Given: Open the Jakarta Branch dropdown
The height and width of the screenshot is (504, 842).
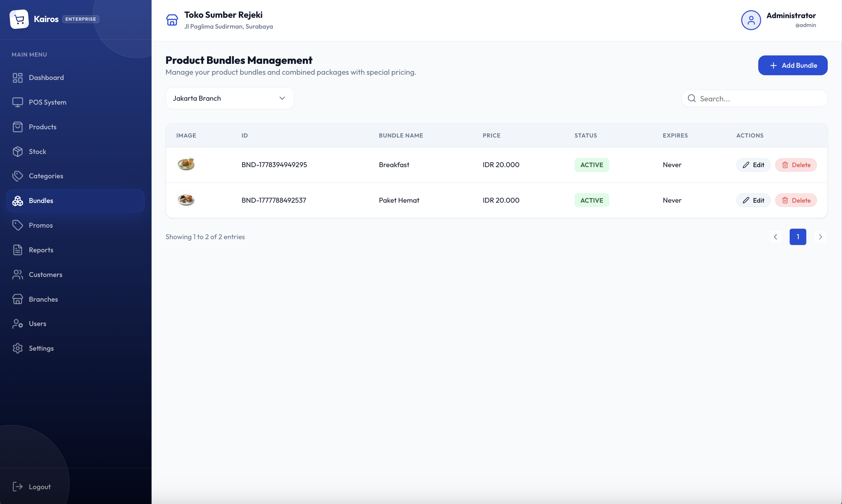Looking at the screenshot, I should pyautogui.click(x=230, y=98).
